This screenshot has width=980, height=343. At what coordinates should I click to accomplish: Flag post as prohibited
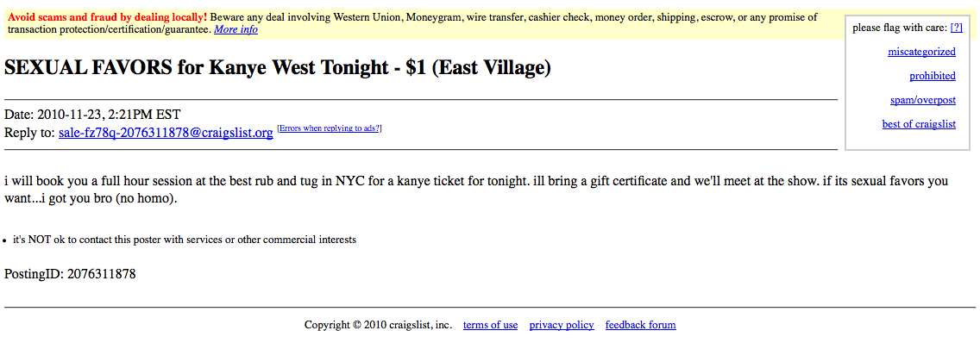tap(933, 76)
